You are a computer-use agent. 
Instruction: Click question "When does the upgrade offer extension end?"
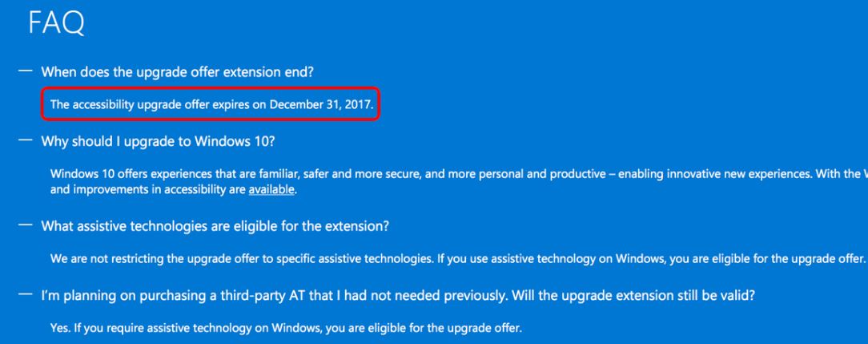point(179,72)
